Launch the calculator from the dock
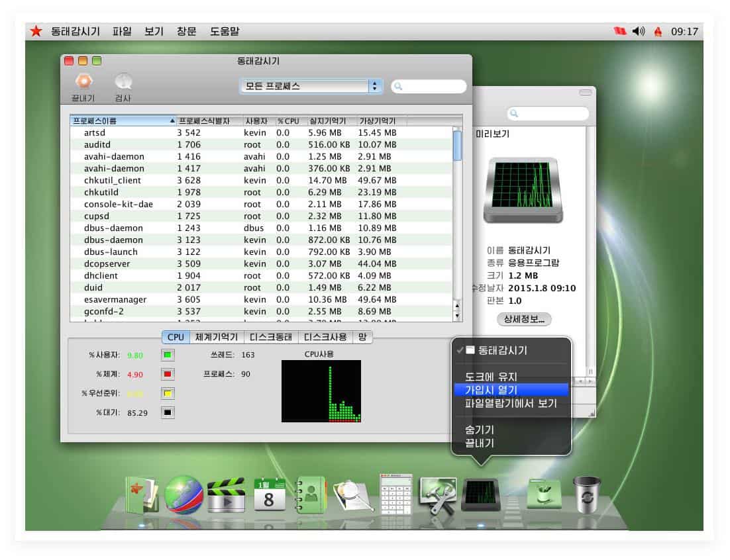This screenshot has height=560, width=730. pyautogui.click(x=395, y=494)
